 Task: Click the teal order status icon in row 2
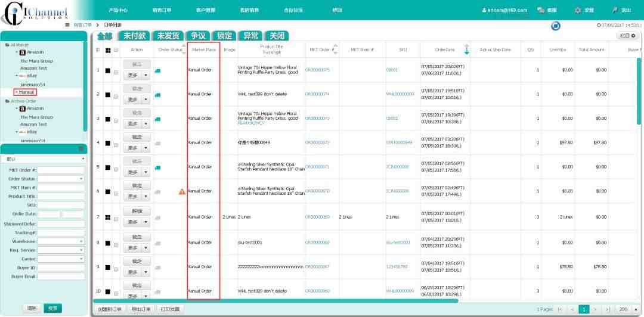157,95
